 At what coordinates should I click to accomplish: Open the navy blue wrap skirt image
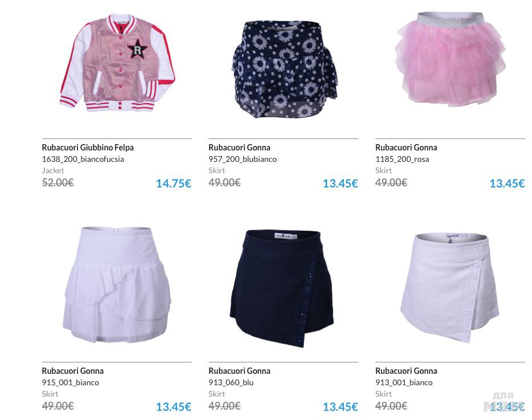282,288
